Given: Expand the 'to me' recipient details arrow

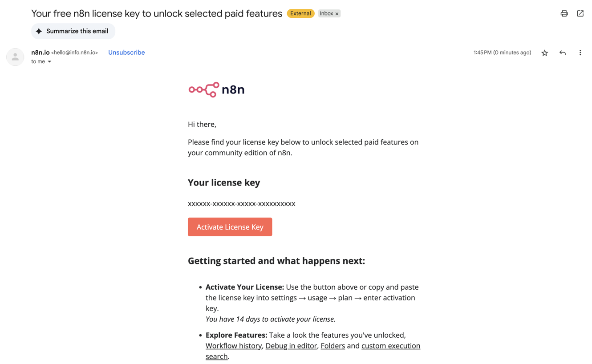Looking at the screenshot, I should [x=49, y=62].
